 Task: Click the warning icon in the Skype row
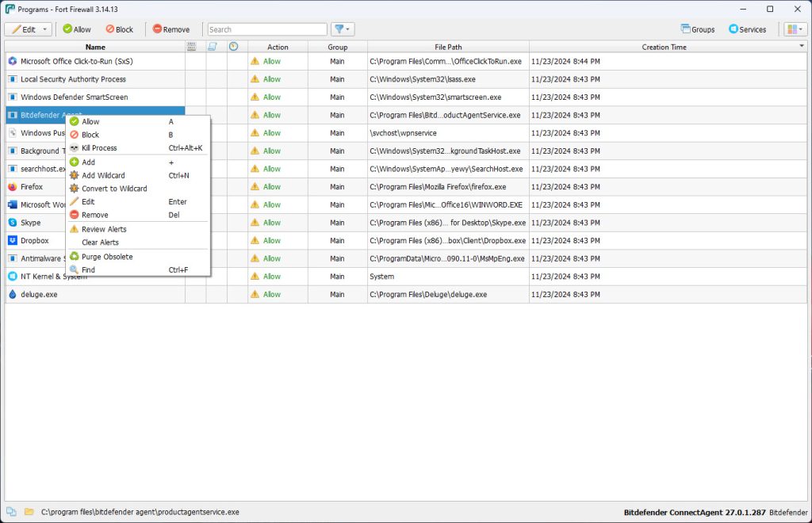tap(255, 222)
